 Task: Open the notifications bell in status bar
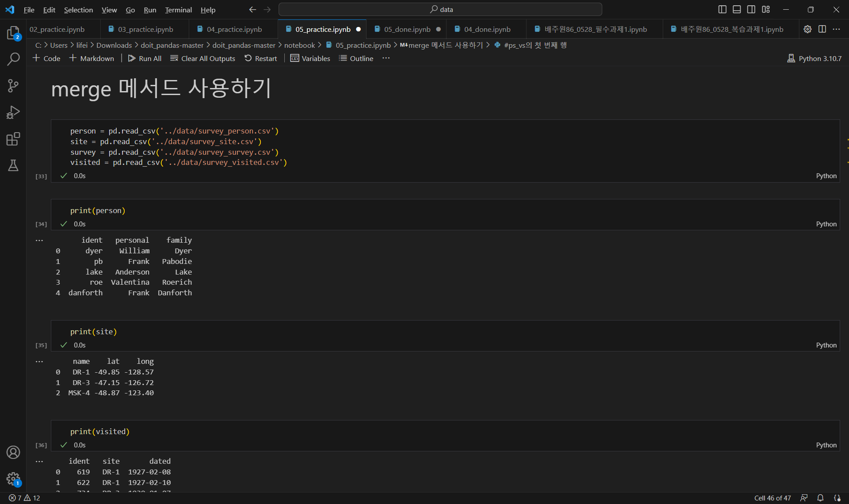[820, 498]
